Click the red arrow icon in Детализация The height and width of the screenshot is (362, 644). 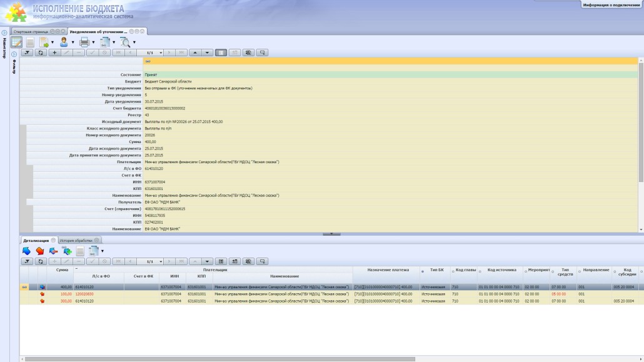[40, 251]
